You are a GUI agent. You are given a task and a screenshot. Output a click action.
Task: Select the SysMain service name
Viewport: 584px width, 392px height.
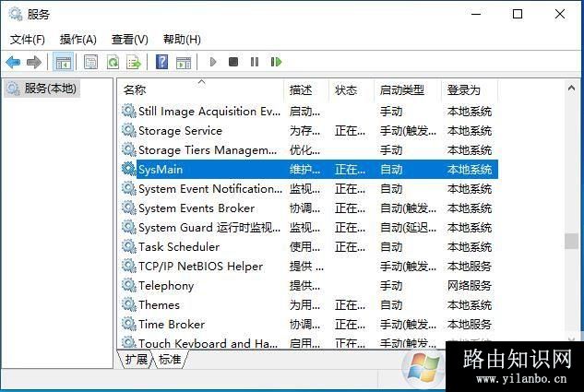click(161, 170)
